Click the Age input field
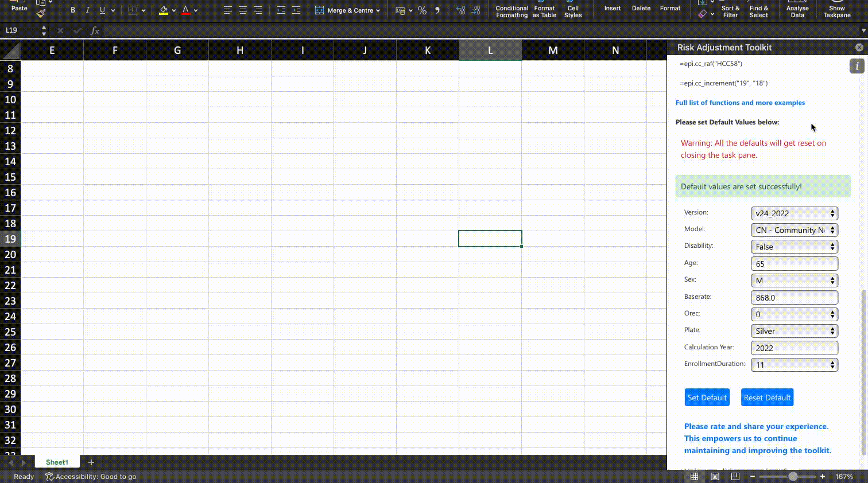Image resolution: width=868 pixels, height=483 pixels. [x=795, y=264]
